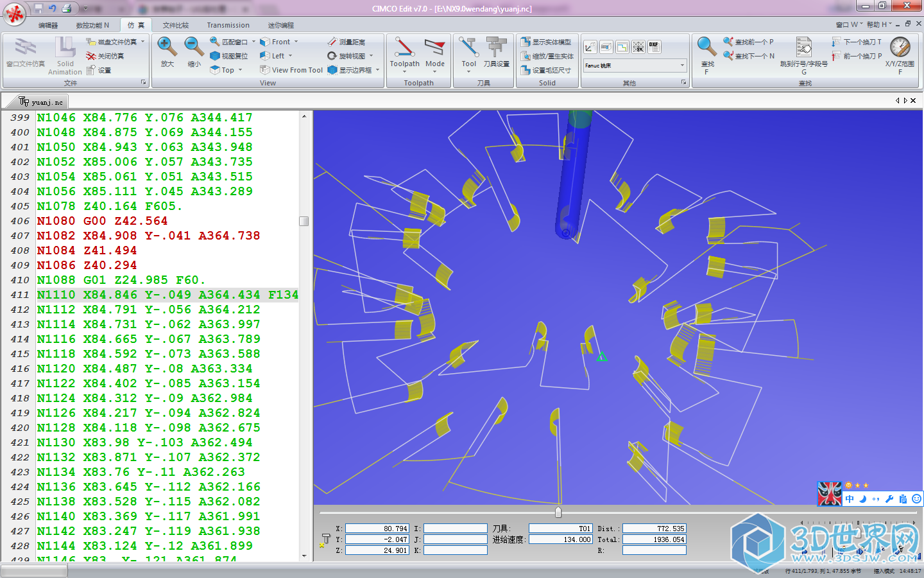
Task: Click View From Tool button
Action: [291, 70]
